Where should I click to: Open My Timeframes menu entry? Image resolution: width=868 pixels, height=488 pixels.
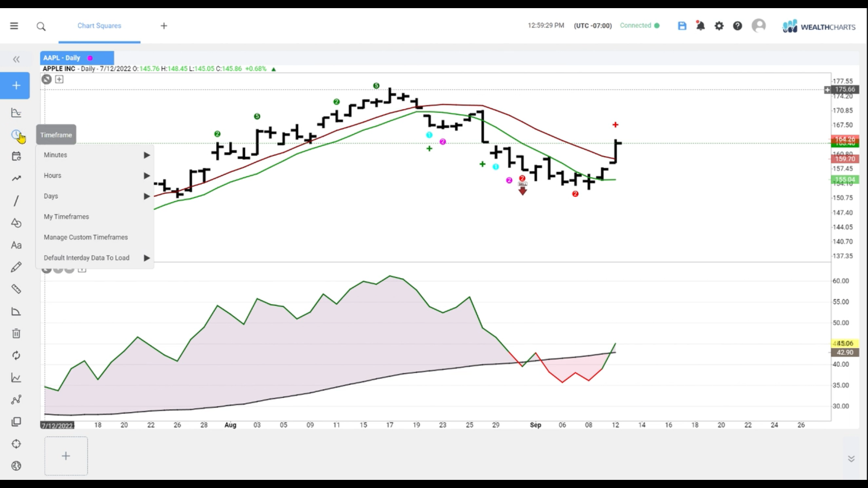click(95, 216)
